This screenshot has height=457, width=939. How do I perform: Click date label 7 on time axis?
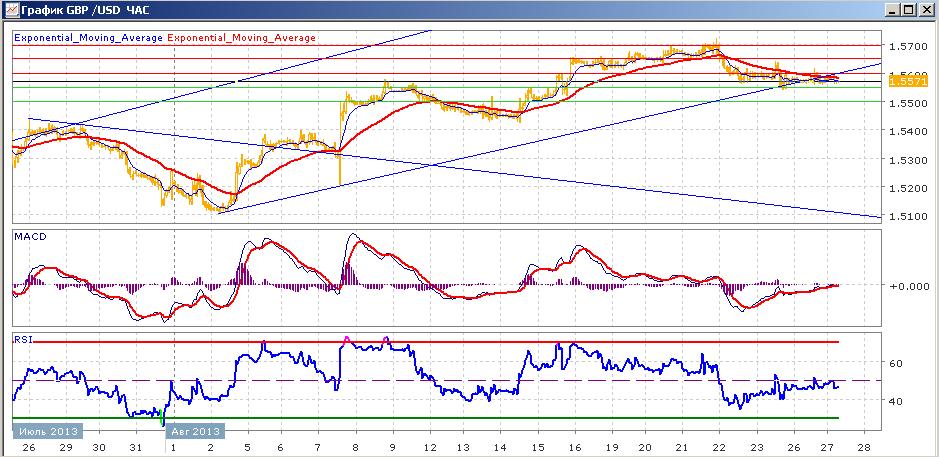319,447
